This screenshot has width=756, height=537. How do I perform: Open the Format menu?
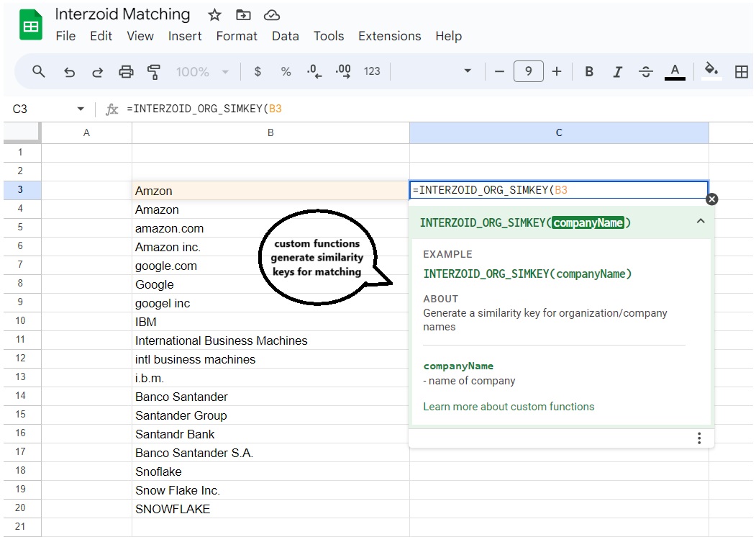tap(236, 36)
